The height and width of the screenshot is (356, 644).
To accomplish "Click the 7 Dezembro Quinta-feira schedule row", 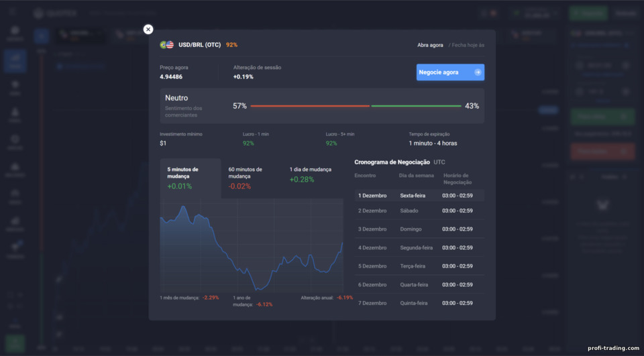I will tap(419, 303).
